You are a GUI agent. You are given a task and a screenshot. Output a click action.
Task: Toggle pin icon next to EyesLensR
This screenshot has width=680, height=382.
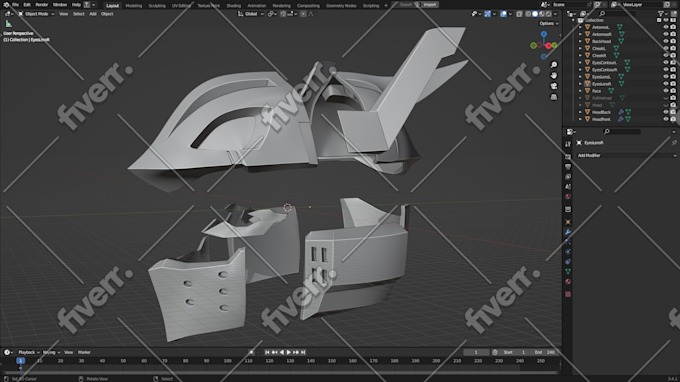pyautogui.click(x=673, y=143)
